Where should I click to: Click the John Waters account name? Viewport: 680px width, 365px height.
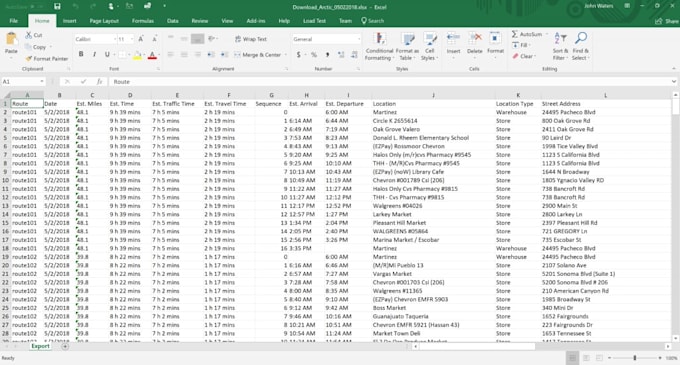pyautogui.click(x=598, y=6)
